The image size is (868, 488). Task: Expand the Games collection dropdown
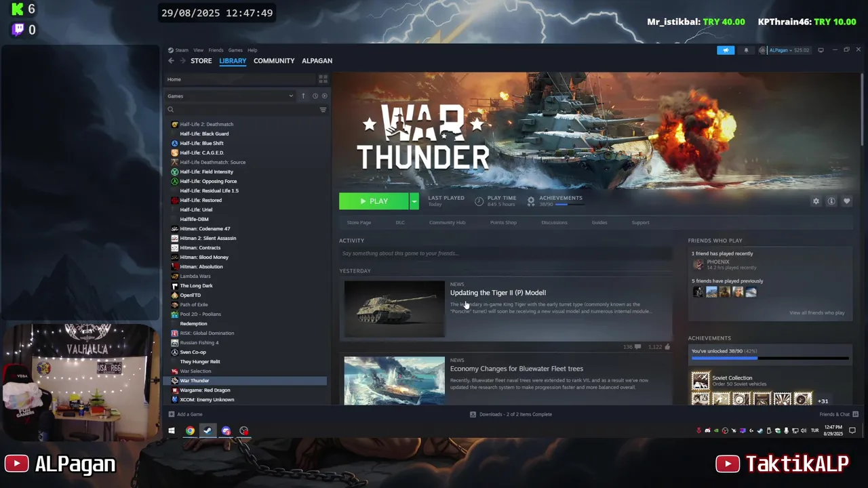click(291, 96)
